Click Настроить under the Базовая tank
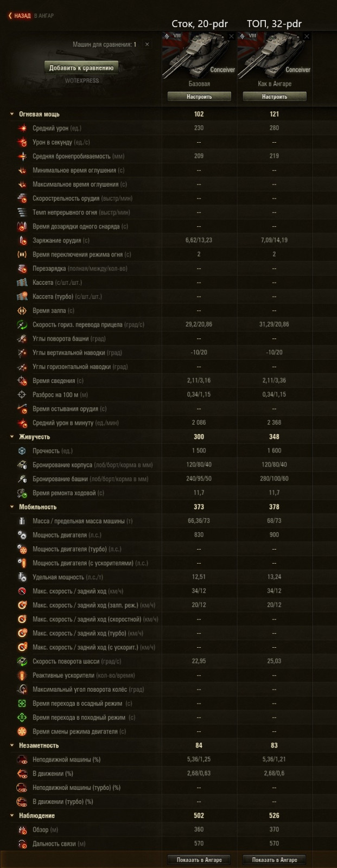The width and height of the screenshot is (337, 868). click(x=199, y=97)
